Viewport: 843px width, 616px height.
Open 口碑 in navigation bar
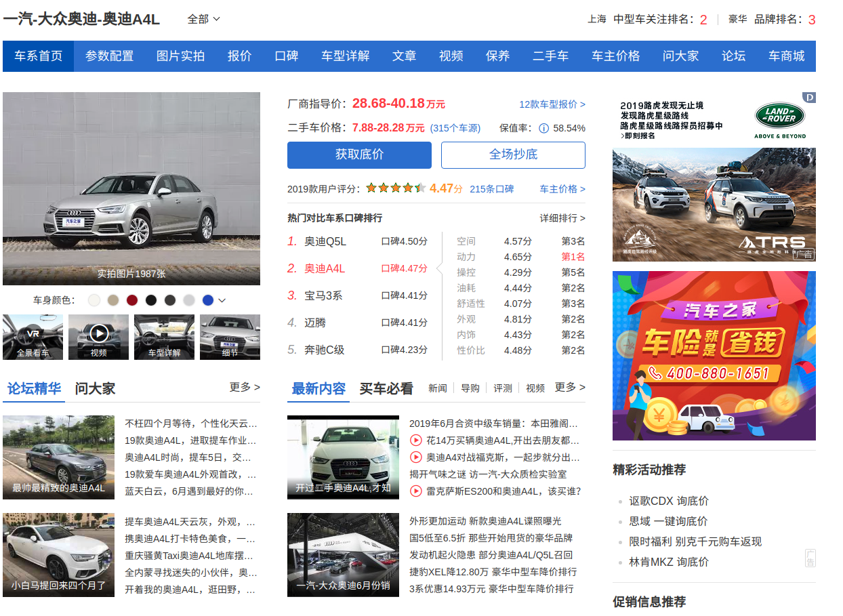(x=287, y=56)
